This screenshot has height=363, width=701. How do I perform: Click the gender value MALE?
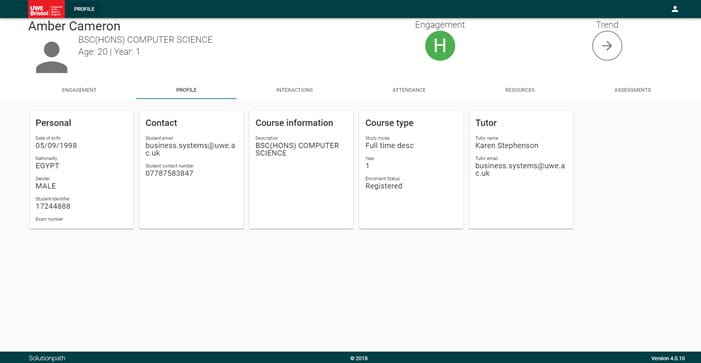pyautogui.click(x=46, y=186)
